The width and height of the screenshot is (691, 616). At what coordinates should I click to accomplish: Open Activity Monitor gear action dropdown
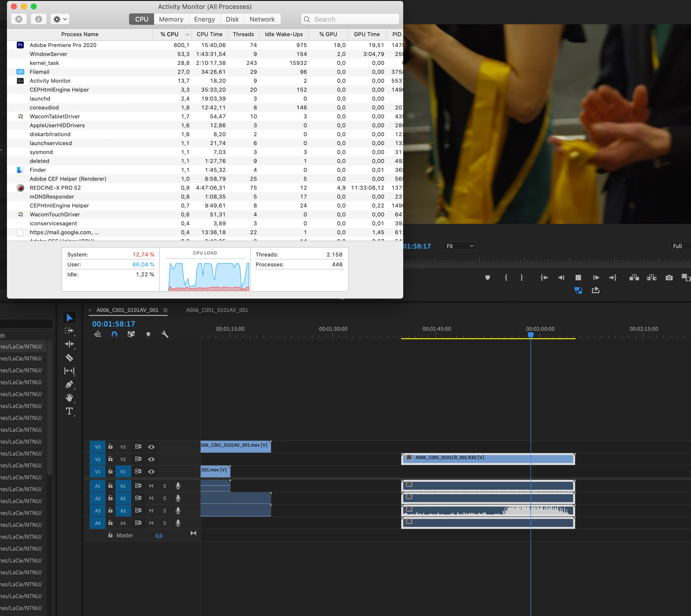click(60, 19)
